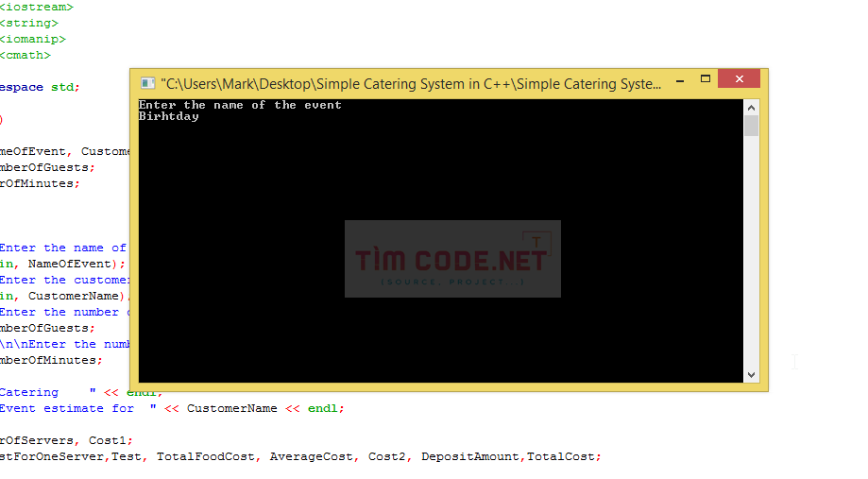
Task: Click 'rOfMinutes;' declaration in the editor
Action: pos(40,184)
